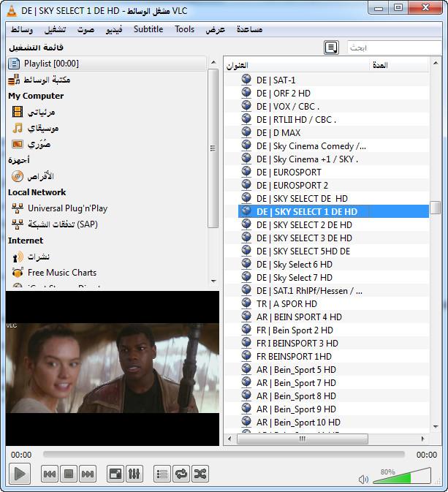The height and width of the screenshot is (492, 448).
Task: Click playlist vertical scrollbar up arrow
Action: click(x=436, y=63)
